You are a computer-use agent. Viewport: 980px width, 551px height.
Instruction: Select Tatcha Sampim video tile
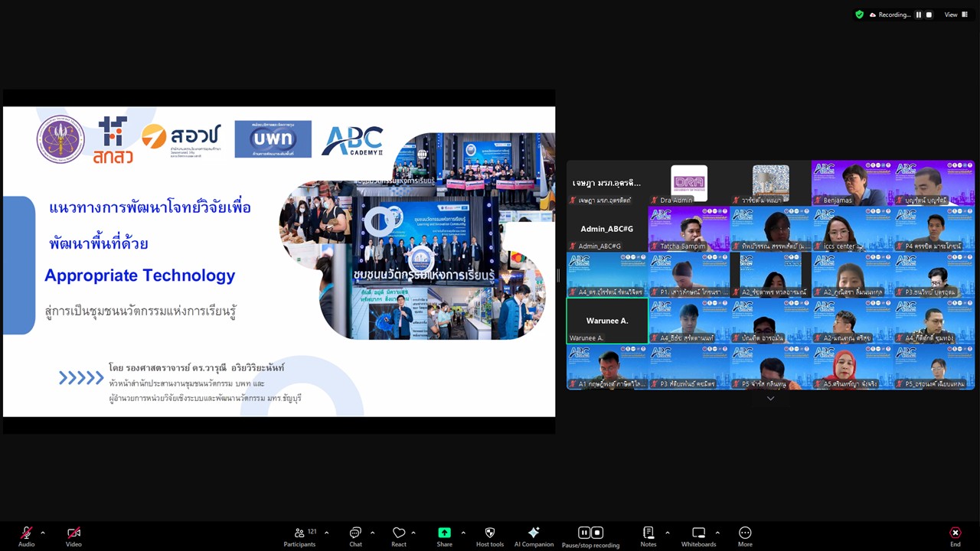tap(689, 229)
